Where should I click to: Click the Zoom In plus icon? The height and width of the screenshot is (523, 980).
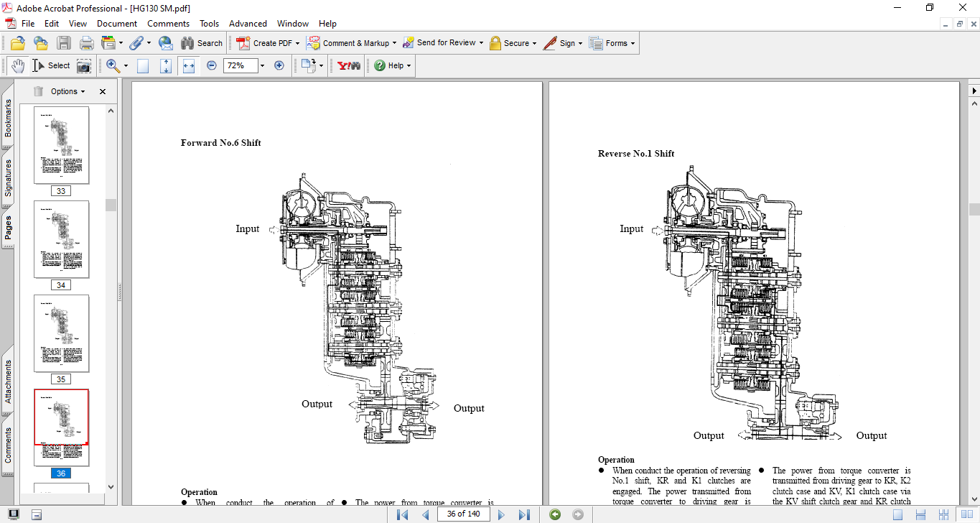pyautogui.click(x=279, y=65)
